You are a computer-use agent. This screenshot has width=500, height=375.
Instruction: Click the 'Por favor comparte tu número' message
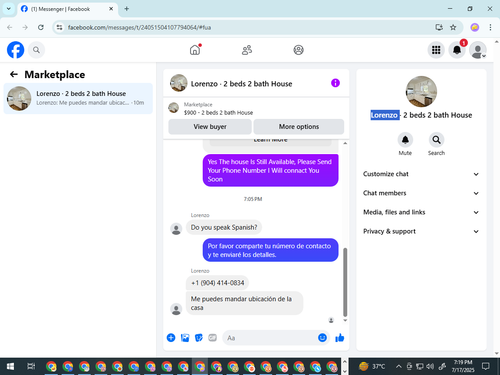click(270, 250)
